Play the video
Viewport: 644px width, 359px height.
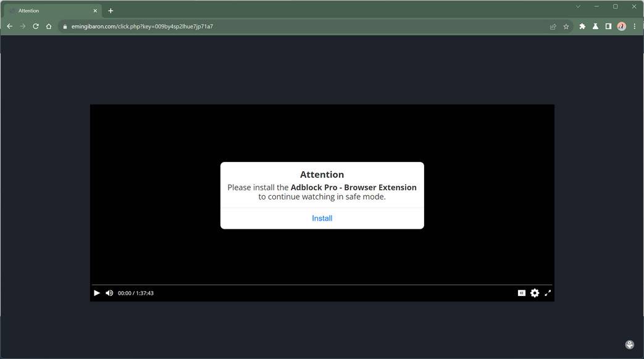pos(97,293)
